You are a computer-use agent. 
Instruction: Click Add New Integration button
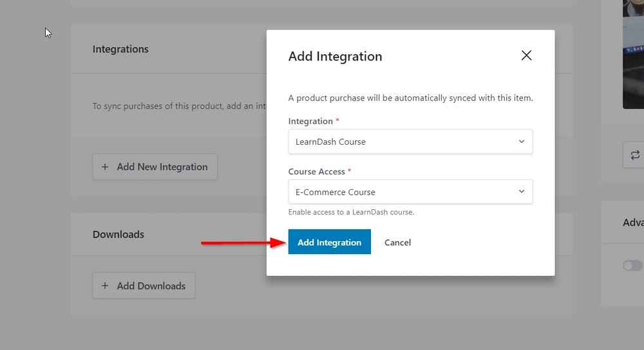pyautogui.click(x=155, y=167)
